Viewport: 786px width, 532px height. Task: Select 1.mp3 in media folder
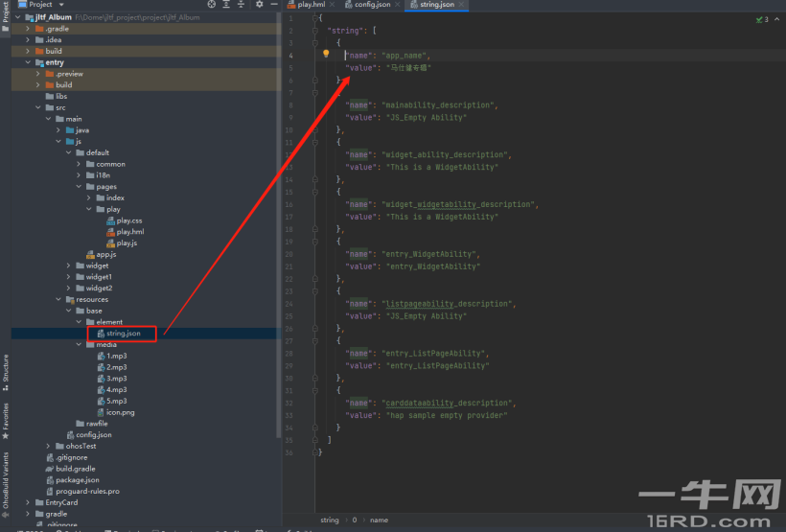click(x=112, y=356)
